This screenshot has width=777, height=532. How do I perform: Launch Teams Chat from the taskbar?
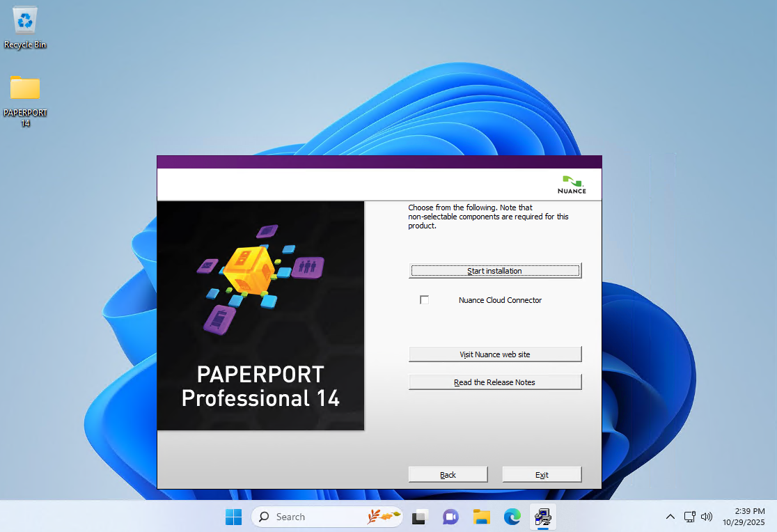pos(450,517)
